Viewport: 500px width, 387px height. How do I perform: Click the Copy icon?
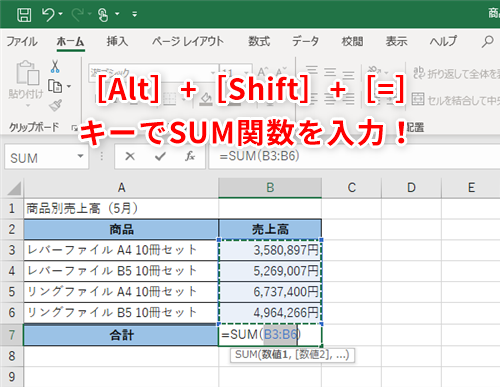(55, 86)
